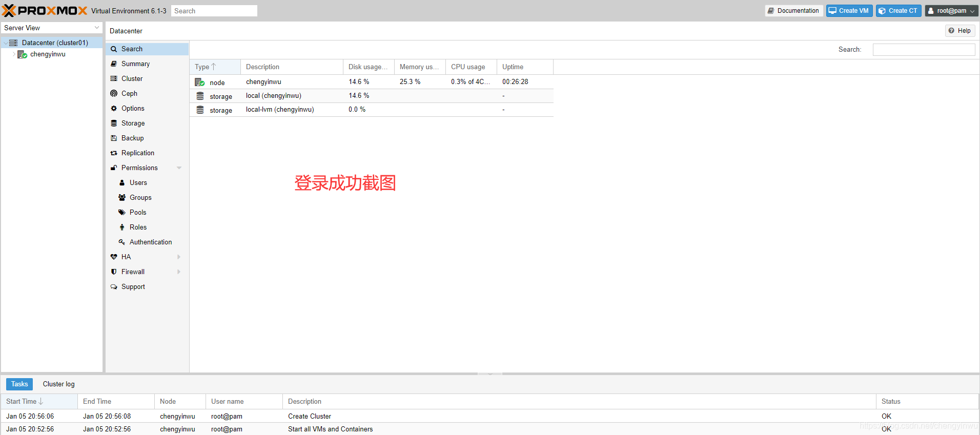The width and height of the screenshot is (980, 435).
Task: Sort by Uptime column header
Action: tap(525, 67)
